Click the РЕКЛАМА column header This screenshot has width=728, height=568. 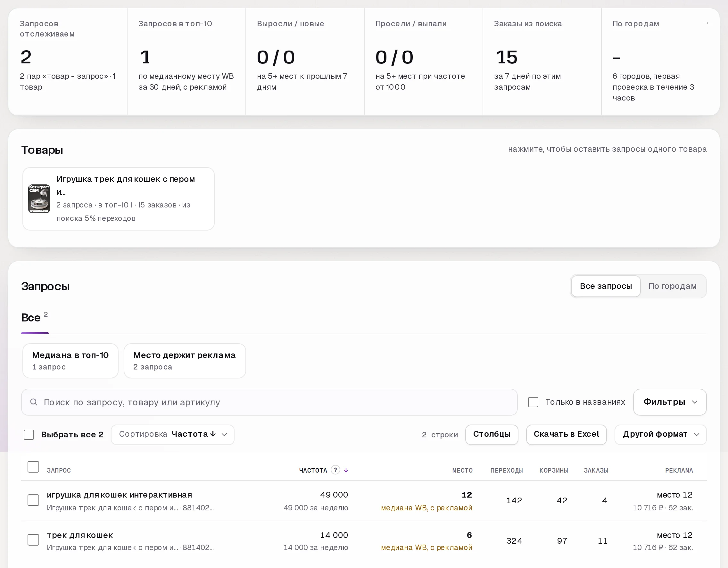tap(679, 470)
